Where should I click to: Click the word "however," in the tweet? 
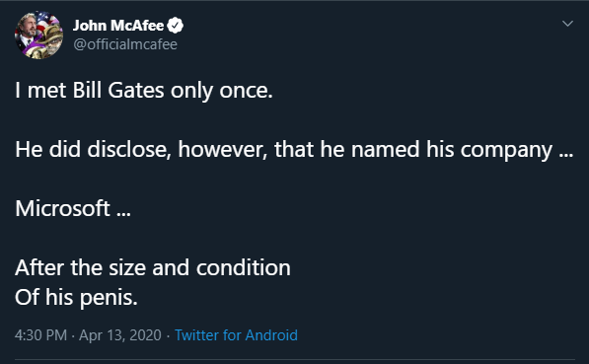tap(223, 150)
